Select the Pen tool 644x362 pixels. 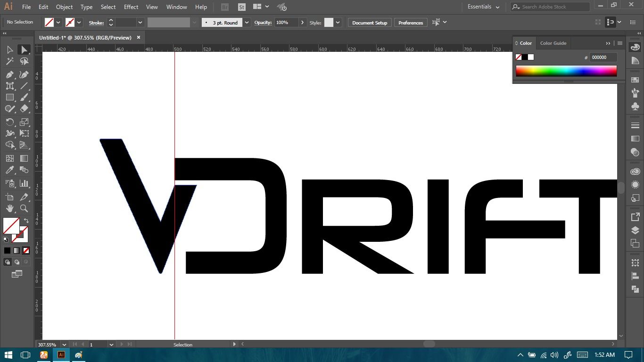coord(9,74)
